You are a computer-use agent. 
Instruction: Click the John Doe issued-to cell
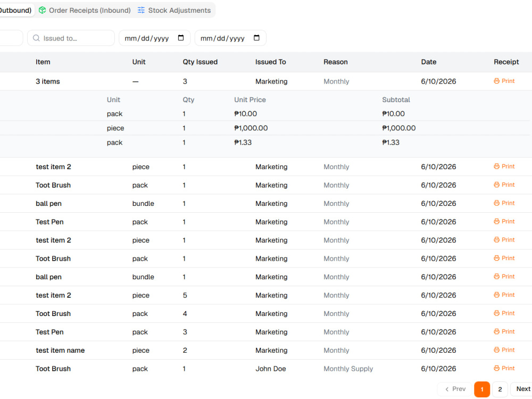[x=271, y=369]
